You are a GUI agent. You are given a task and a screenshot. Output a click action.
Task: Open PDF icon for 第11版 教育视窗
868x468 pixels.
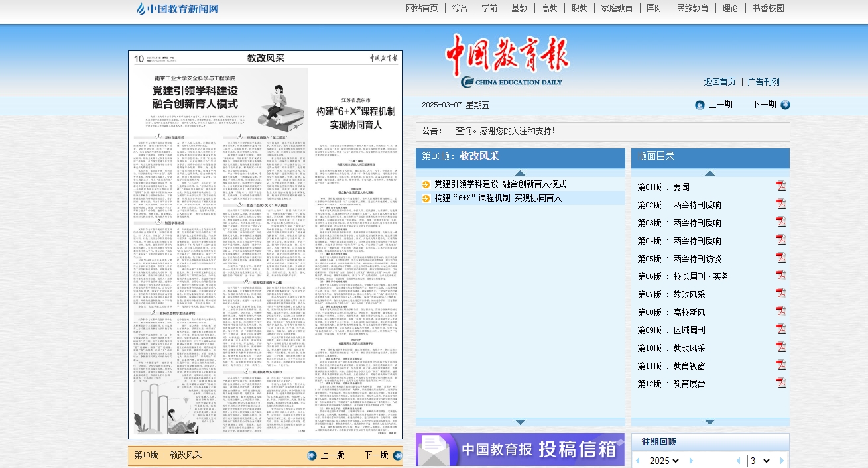coord(781,365)
